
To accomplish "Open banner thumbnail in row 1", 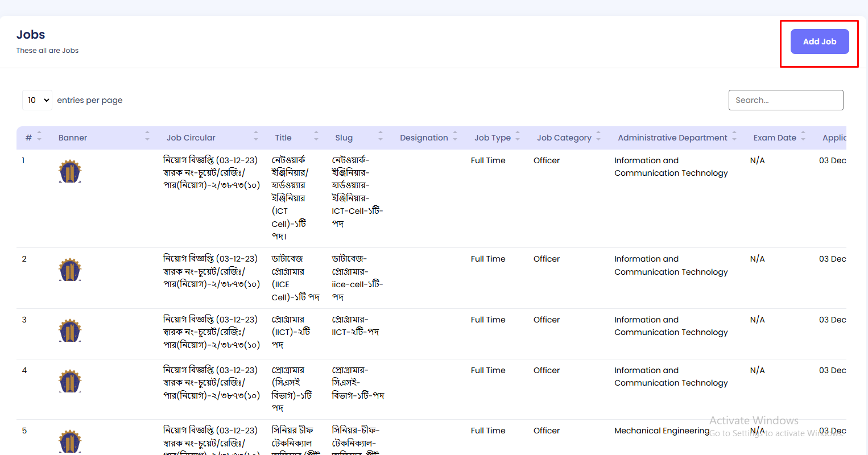I will 70,171.
